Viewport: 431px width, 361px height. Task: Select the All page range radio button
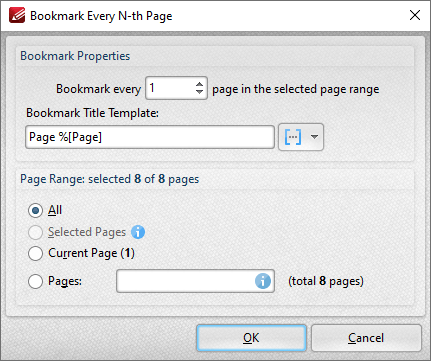[x=35, y=210]
